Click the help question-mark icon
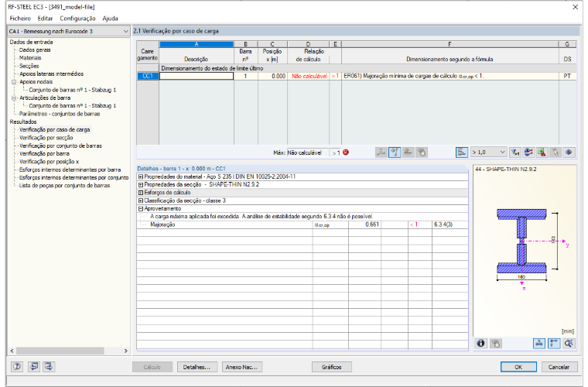588x387 pixels. (17, 366)
